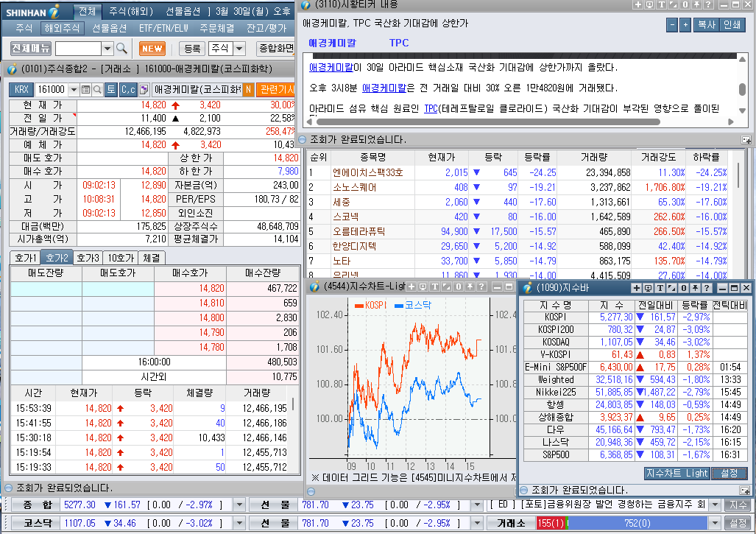Open the 주식 category dropdown in toolbar
The image size is (756, 534).
(239, 48)
